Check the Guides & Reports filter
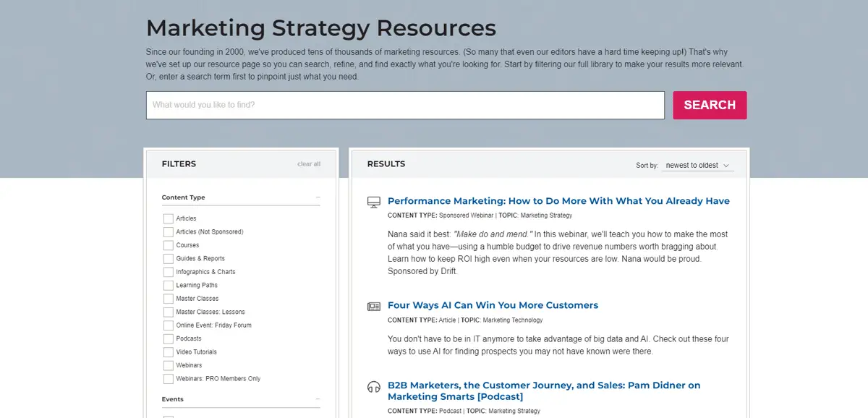 click(169, 259)
